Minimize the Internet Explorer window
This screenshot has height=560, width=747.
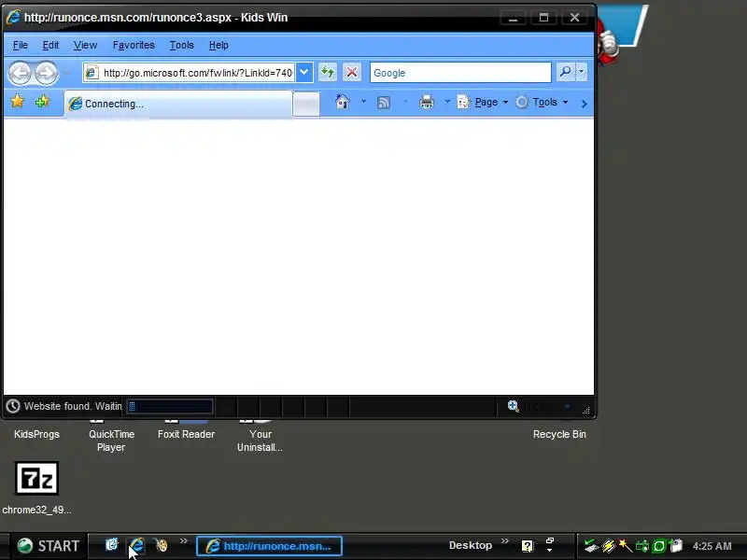point(513,18)
